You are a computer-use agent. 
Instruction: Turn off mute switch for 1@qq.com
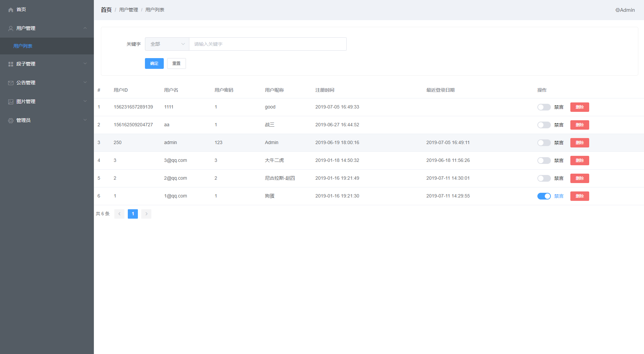[544, 196]
